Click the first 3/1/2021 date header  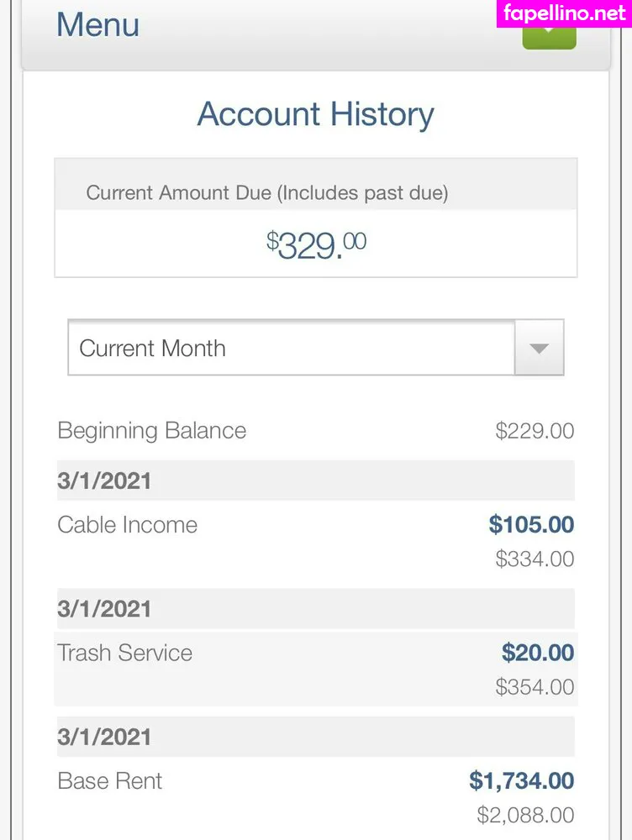(105, 481)
